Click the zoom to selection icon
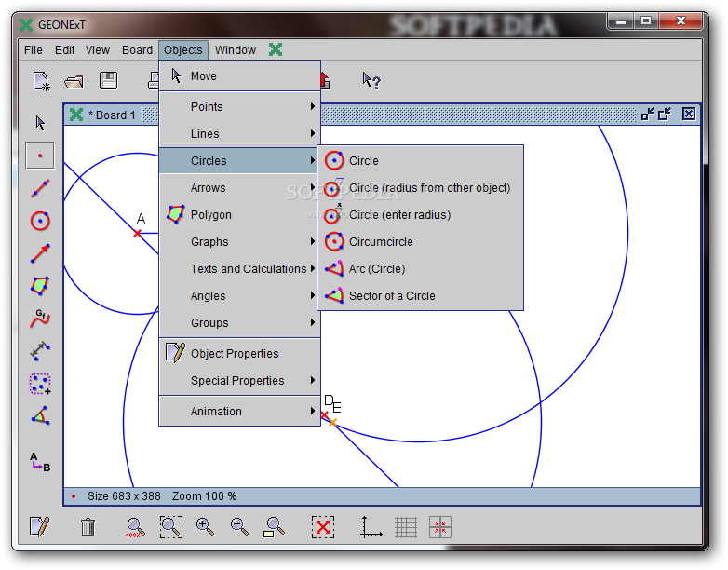The height and width of the screenshot is (570, 728). tap(171, 527)
